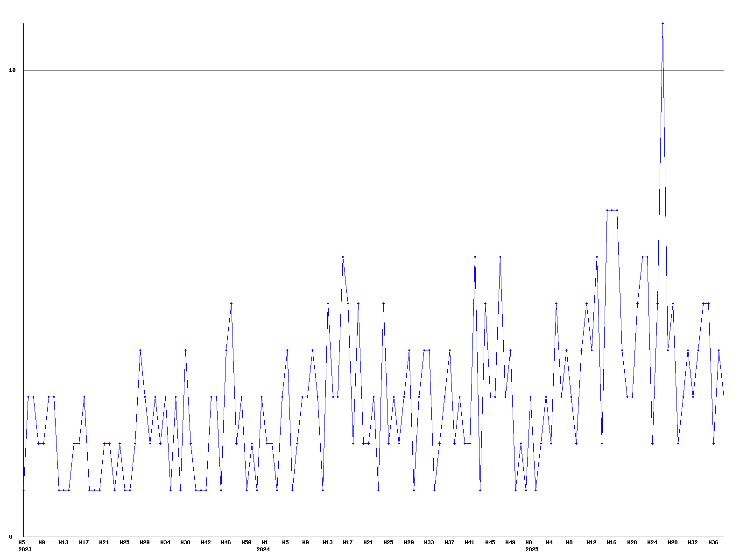Image resolution: width=747 pixels, height=560 pixels.
Task: Select the W41 x-axis label
Action: [x=470, y=543]
